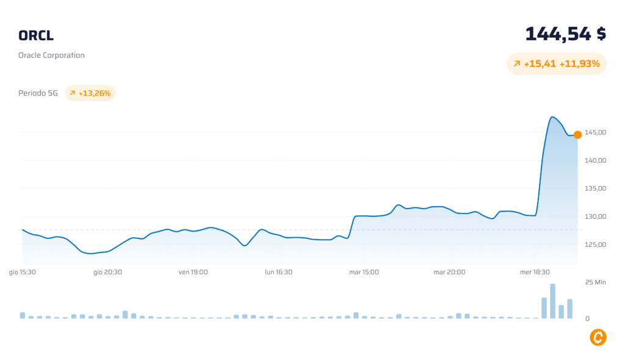Screen dimensions: 625x364
Task: Click the first volume bar at gio 15:30
Action: coord(23,315)
